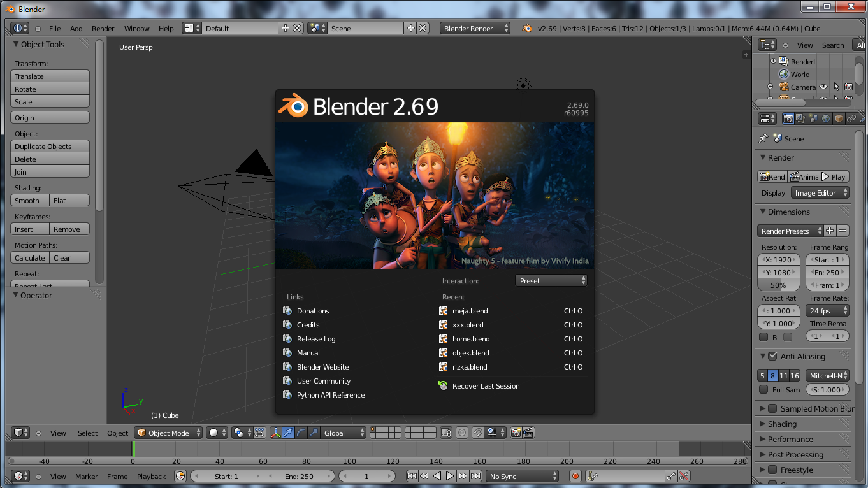Open the Playback menu in timeline
Viewport: 868px width, 488px height.
point(151,476)
